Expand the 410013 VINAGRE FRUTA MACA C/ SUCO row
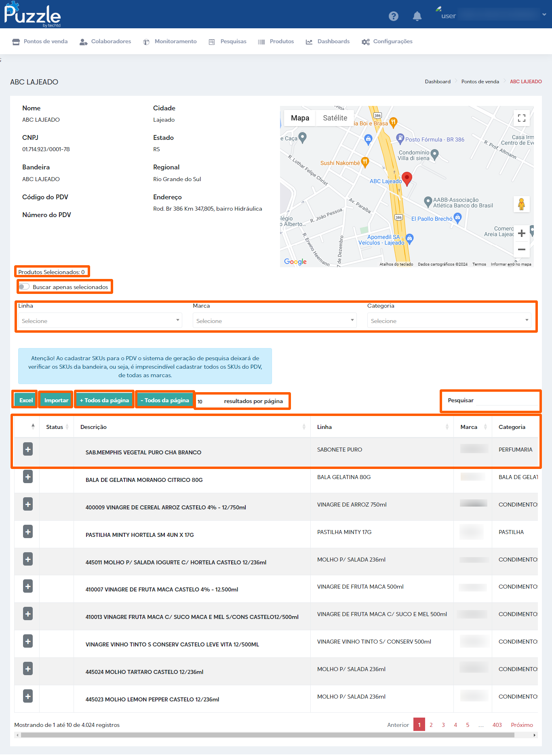Viewport: 552px width, 756px height. 28,614
